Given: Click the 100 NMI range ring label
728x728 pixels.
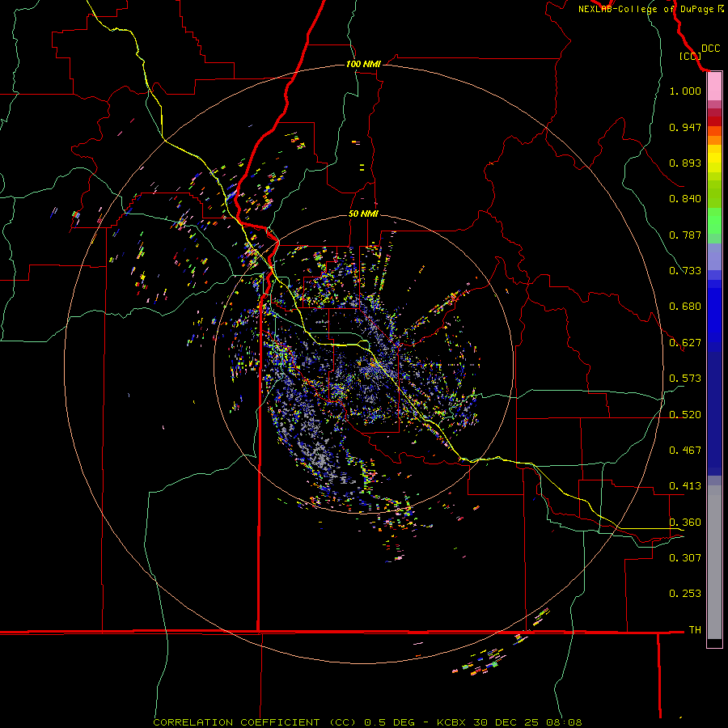Looking at the screenshot, I should (x=363, y=64).
